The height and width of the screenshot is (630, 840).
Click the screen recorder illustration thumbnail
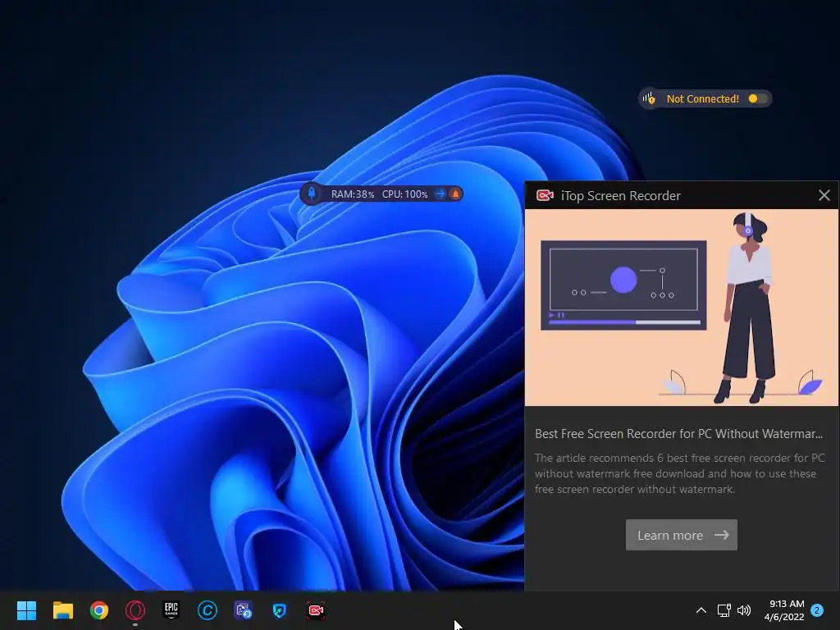pyautogui.click(x=682, y=308)
